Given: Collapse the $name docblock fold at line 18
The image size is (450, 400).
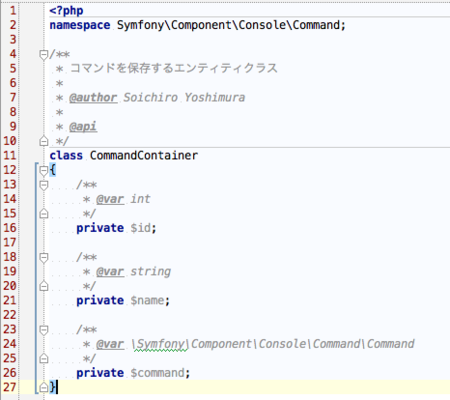Looking at the screenshot, I should [44, 257].
